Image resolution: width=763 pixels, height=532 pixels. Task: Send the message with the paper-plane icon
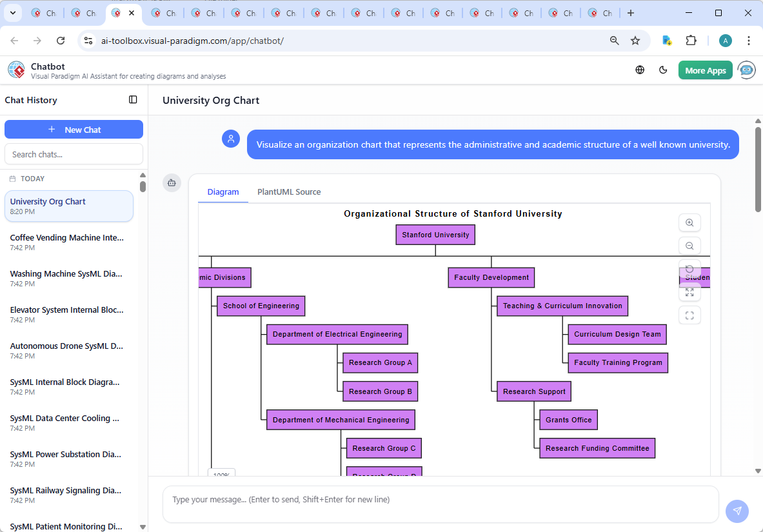click(x=737, y=511)
